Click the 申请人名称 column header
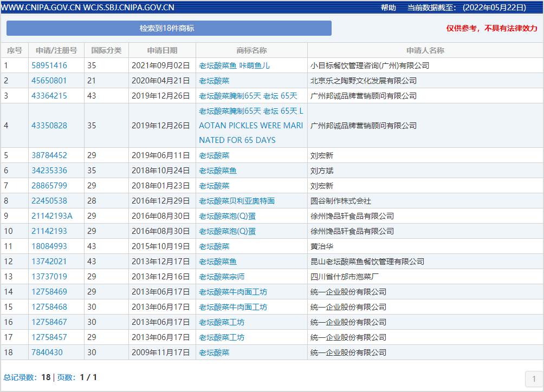Viewport: 544px width, 392px height. coord(425,50)
